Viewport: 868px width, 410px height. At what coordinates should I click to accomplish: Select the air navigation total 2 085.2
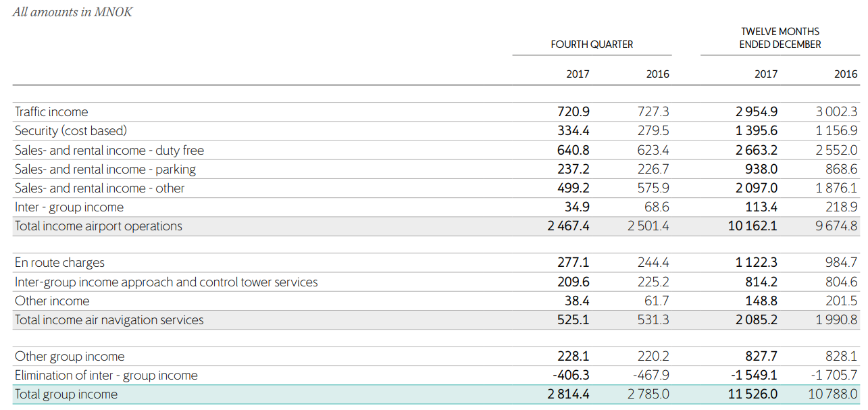click(755, 320)
